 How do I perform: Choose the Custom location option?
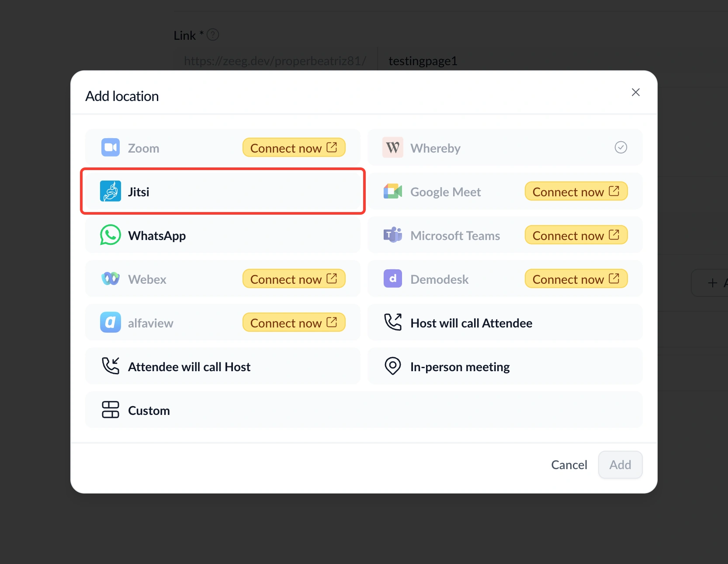pos(364,410)
